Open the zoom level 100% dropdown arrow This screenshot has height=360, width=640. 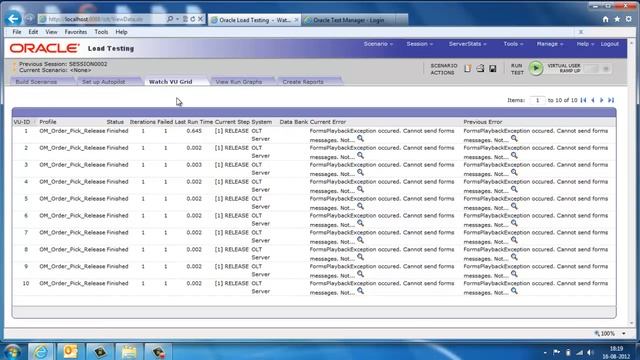(624, 333)
